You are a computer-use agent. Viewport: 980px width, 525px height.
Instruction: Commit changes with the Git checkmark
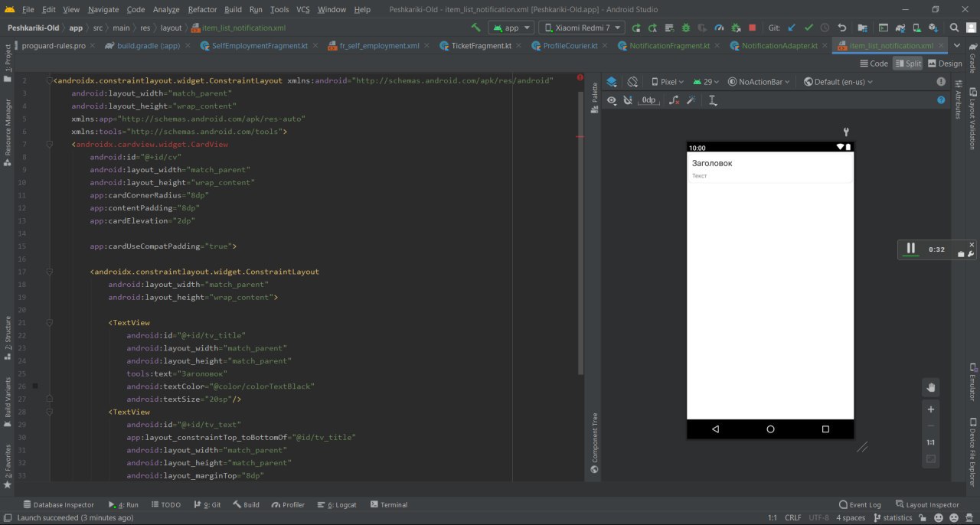coord(808,28)
